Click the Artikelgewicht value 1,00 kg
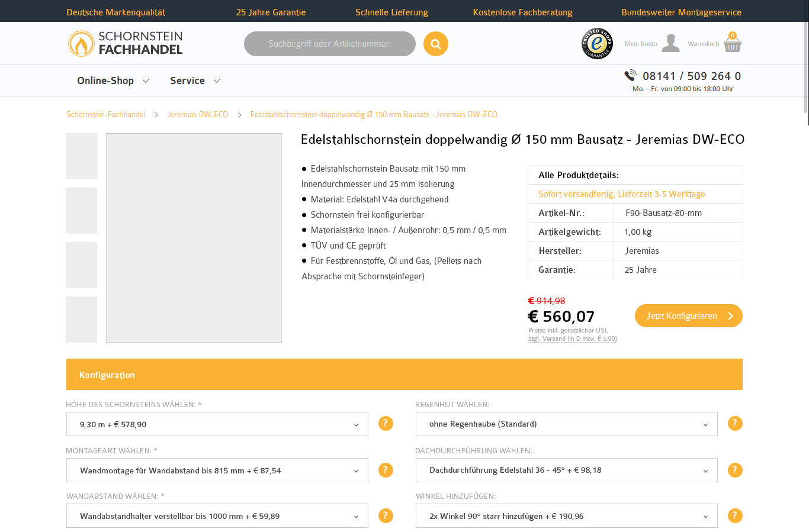This screenshot has width=809, height=532. [638, 232]
